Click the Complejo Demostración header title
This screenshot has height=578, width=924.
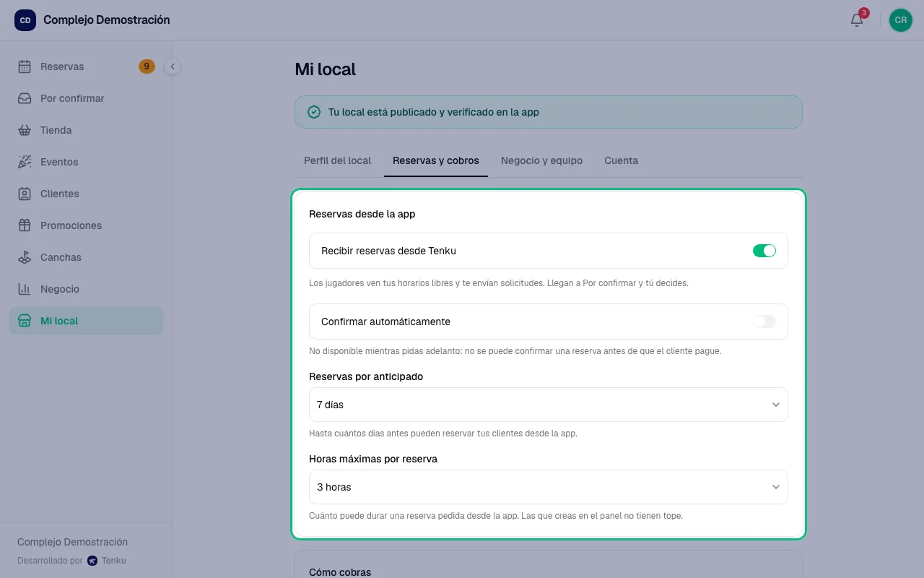tap(107, 20)
